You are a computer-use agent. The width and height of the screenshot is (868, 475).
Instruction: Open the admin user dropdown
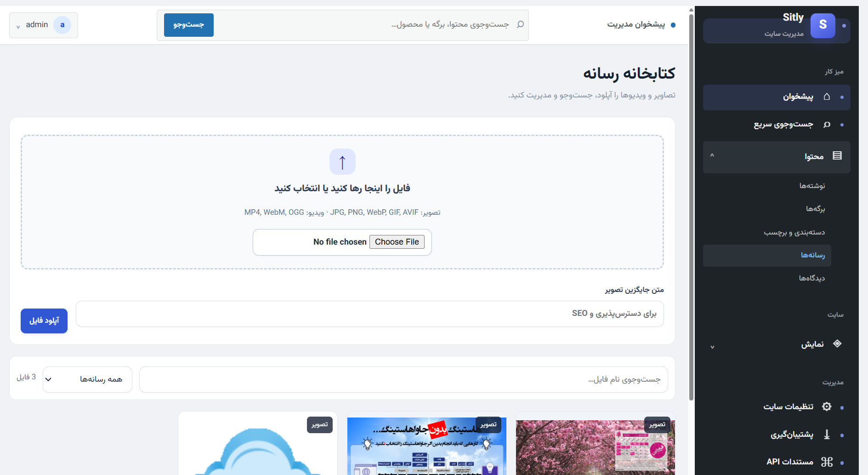click(44, 25)
